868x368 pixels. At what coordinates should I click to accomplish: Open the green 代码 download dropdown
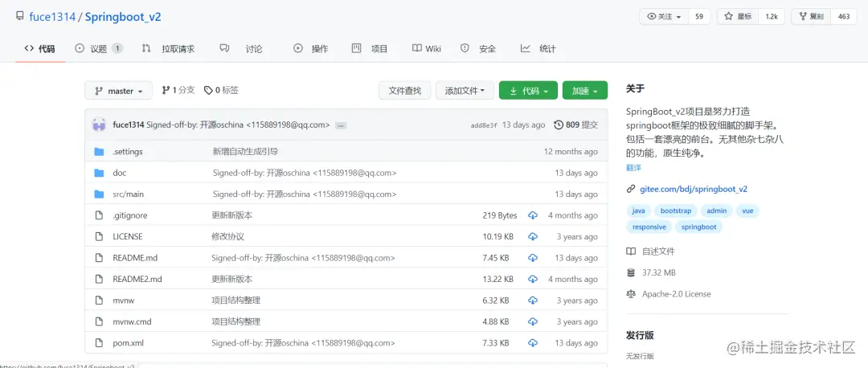tap(528, 91)
